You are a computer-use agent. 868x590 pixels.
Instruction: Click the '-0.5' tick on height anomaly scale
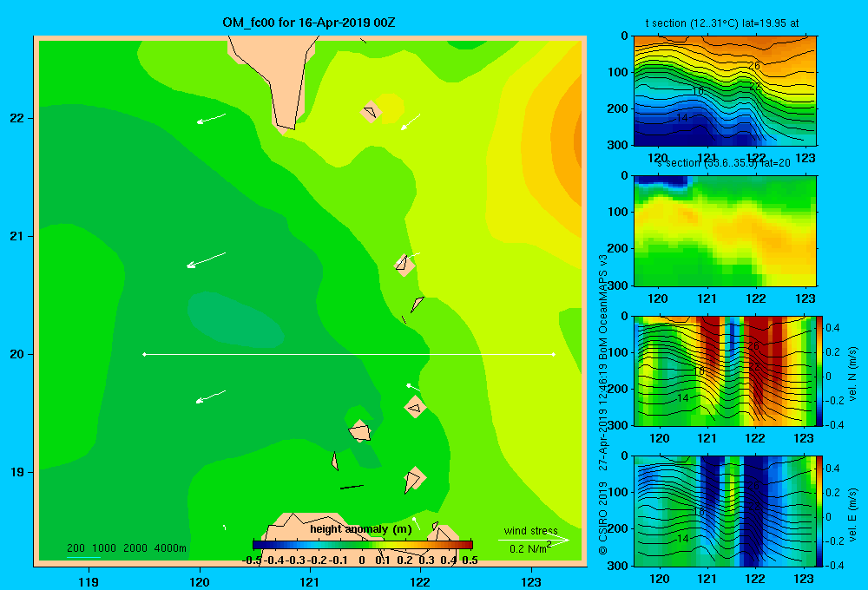(x=252, y=560)
